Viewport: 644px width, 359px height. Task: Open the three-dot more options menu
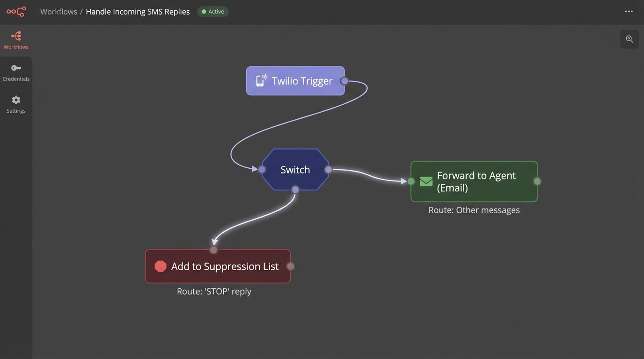[x=629, y=12]
